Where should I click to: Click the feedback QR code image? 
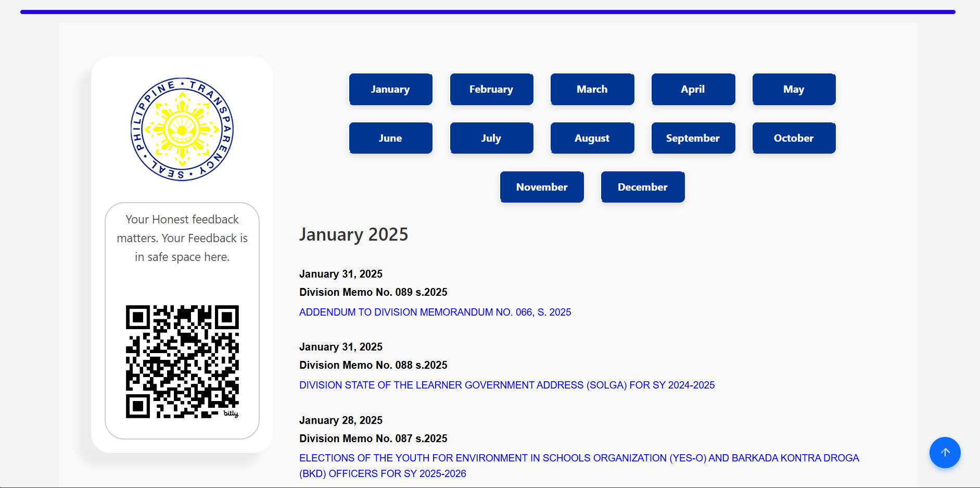coord(182,362)
